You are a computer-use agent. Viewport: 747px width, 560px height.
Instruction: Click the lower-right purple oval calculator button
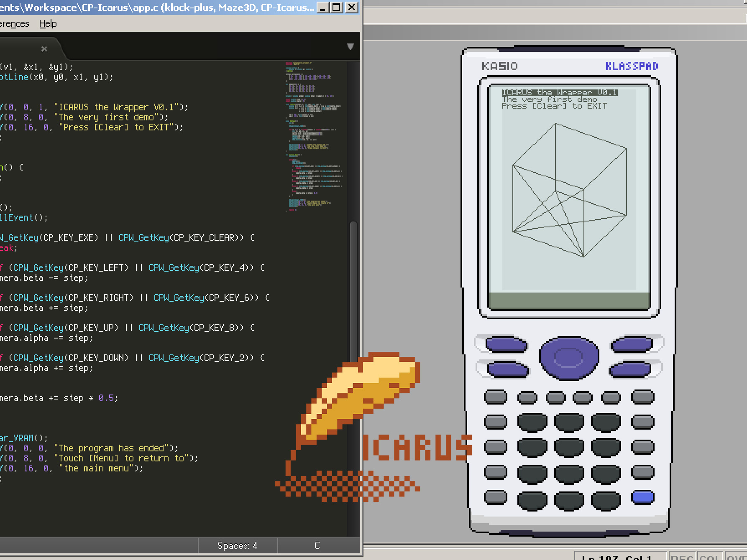click(630, 369)
